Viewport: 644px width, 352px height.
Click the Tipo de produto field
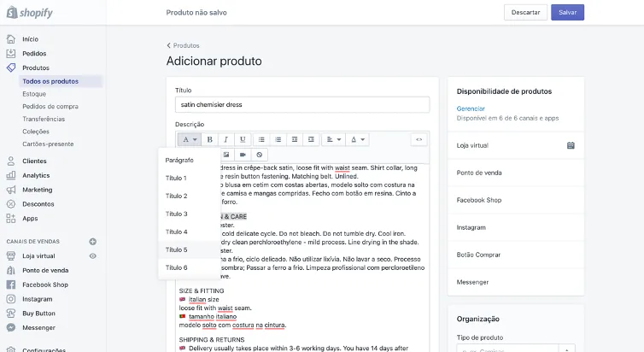[516, 349]
